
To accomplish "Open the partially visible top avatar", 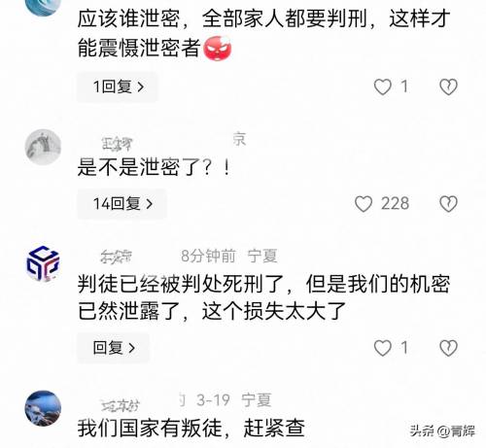I will tap(43, 7).
